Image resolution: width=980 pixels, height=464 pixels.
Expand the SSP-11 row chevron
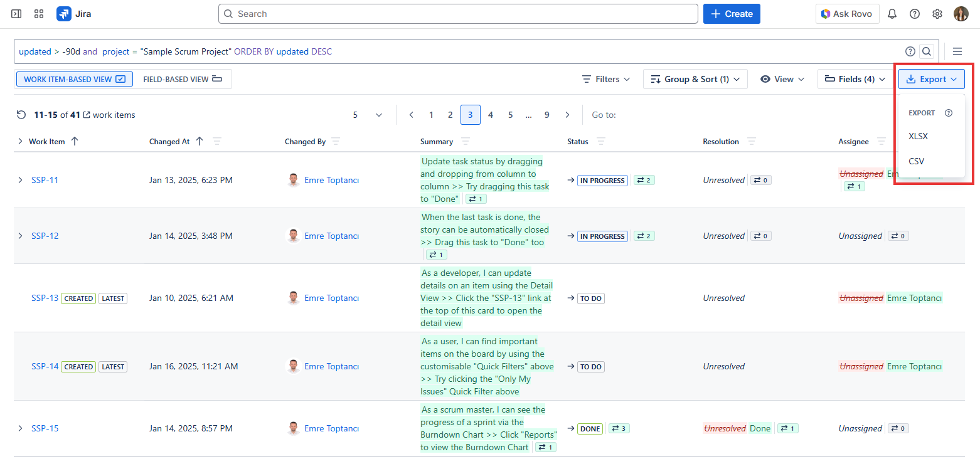coord(20,180)
